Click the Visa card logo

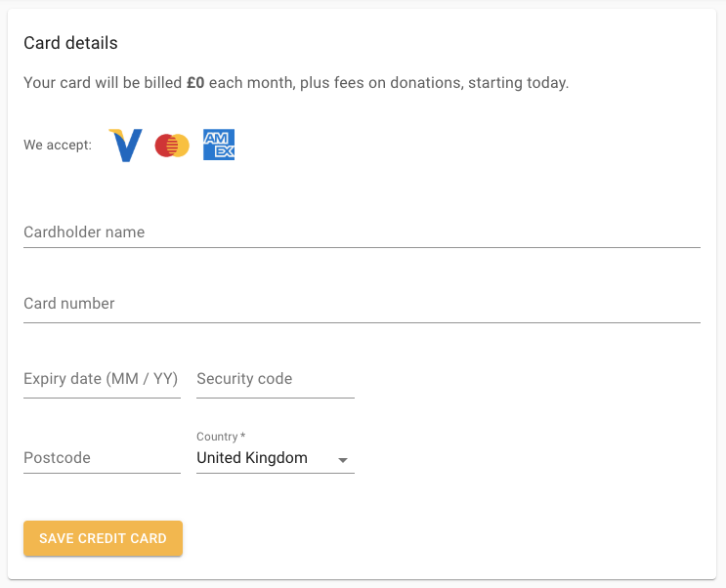point(125,146)
